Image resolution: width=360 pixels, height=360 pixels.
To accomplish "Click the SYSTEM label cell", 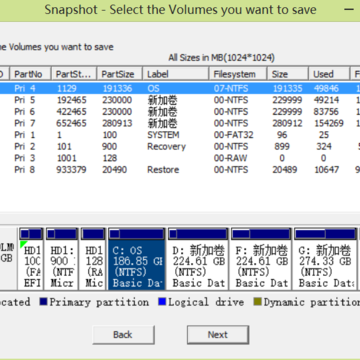I will (x=163, y=135).
